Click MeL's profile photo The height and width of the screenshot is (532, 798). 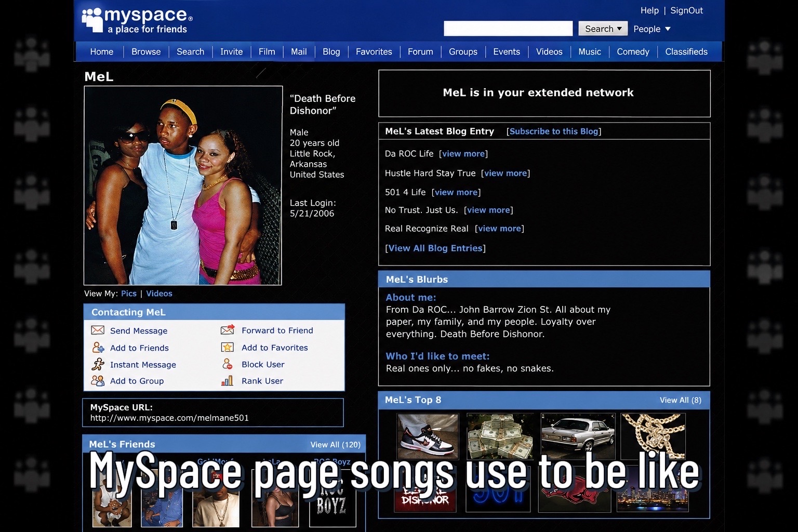(183, 185)
